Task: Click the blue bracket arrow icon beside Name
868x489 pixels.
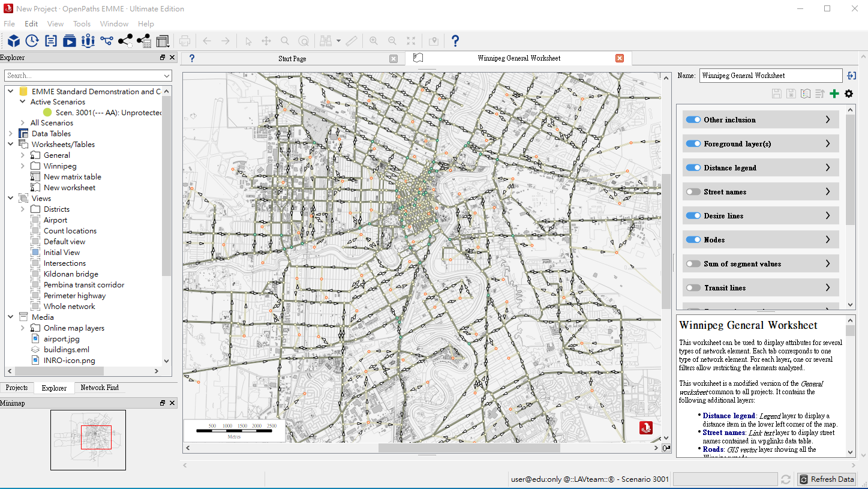Action: (851, 76)
